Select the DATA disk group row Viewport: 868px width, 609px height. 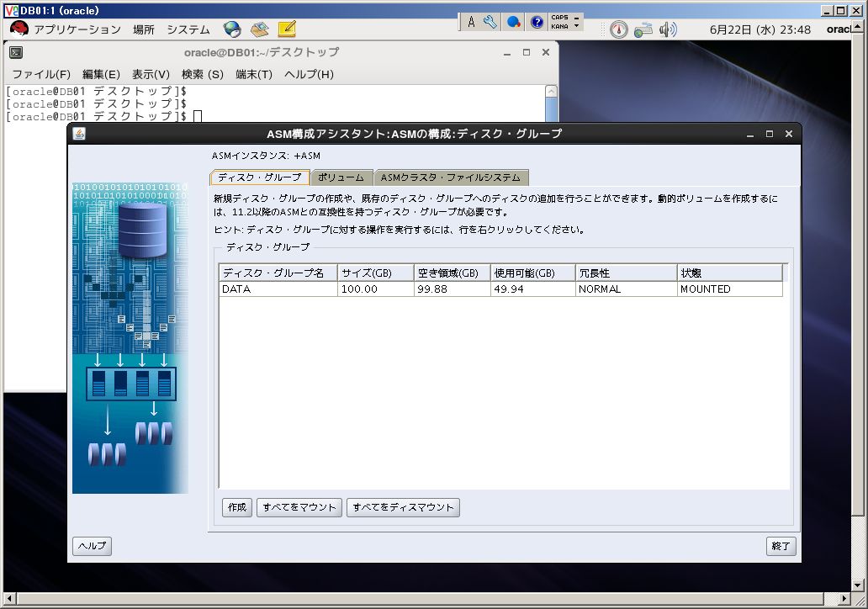click(501, 289)
